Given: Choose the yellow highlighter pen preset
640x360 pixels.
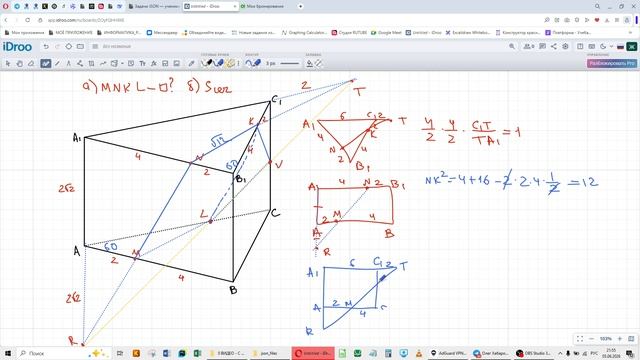Looking at the screenshot, I should 230,63.
